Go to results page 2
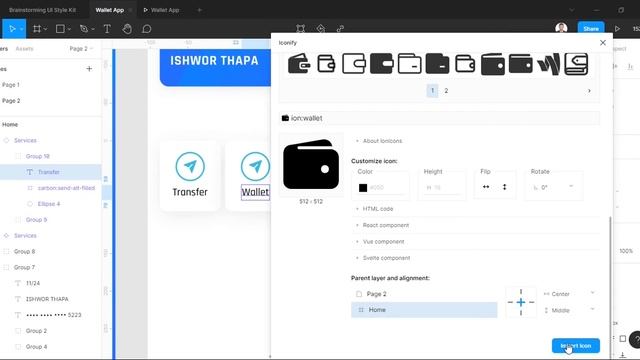This screenshot has width=640, height=360. click(446, 91)
